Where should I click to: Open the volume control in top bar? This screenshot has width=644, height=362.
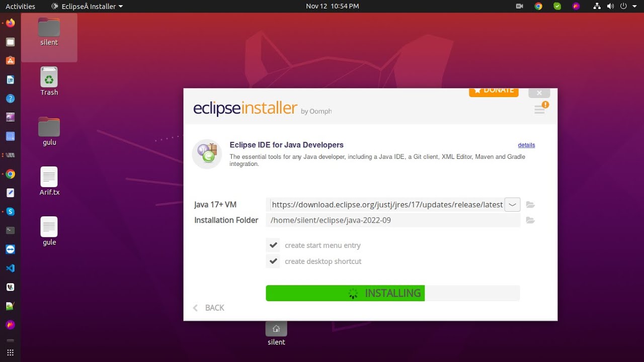click(610, 7)
